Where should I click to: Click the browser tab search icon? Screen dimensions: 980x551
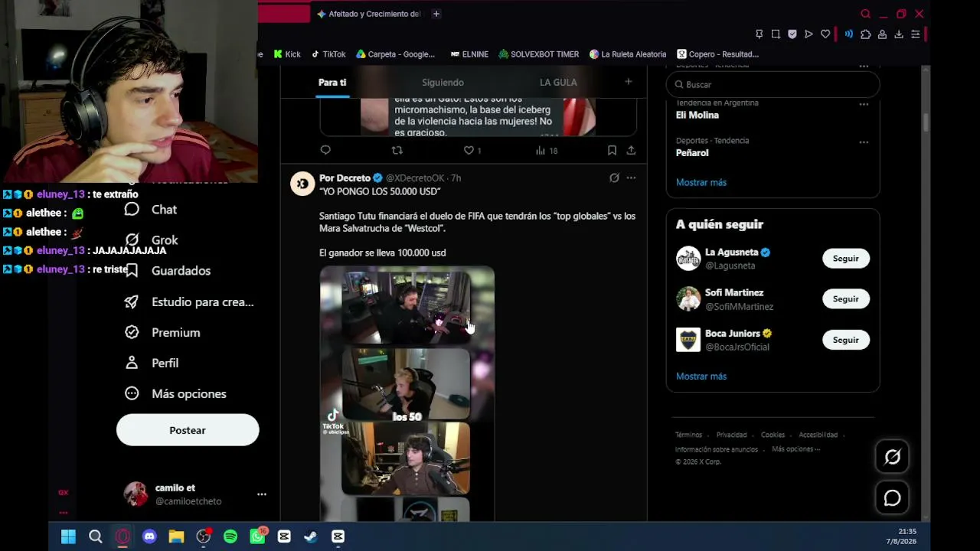pyautogui.click(x=866, y=14)
